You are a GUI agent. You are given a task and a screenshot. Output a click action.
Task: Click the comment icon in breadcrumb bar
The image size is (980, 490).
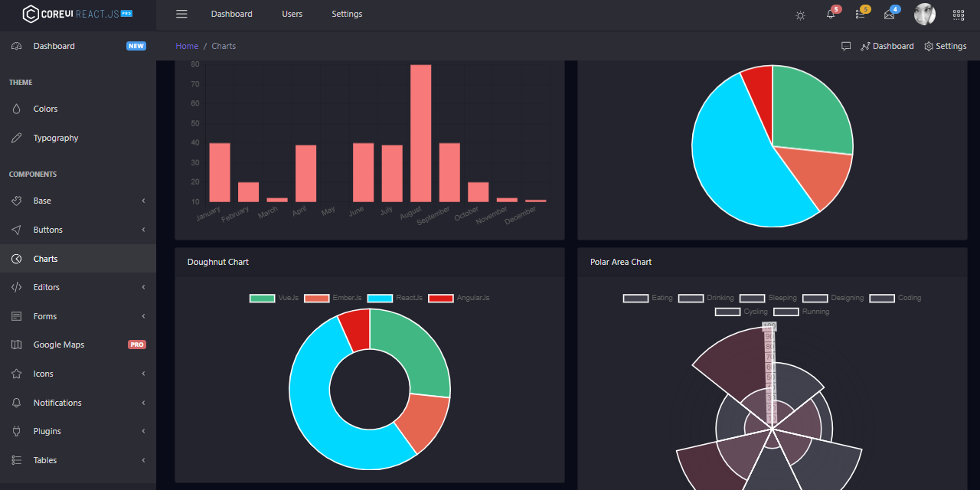tap(846, 46)
